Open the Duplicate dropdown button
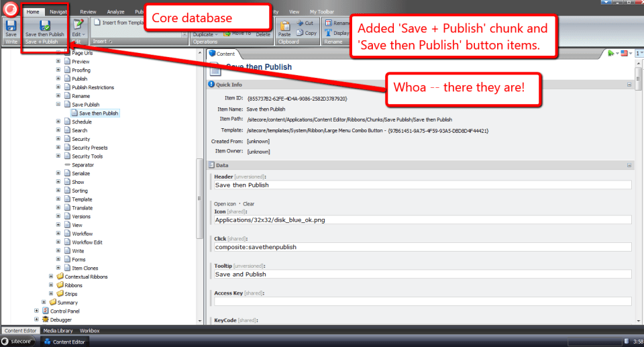The height and width of the screenshot is (347, 644). coord(205,34)
